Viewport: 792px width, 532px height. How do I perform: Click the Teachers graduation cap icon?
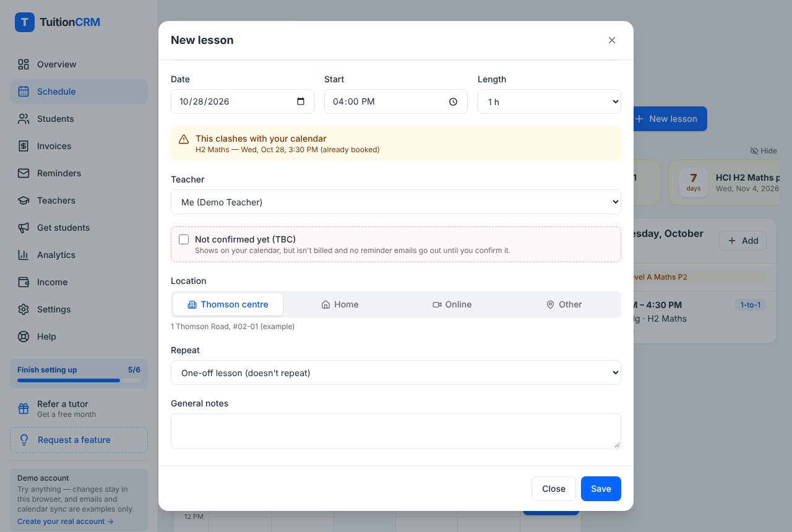tap(24, 200)
